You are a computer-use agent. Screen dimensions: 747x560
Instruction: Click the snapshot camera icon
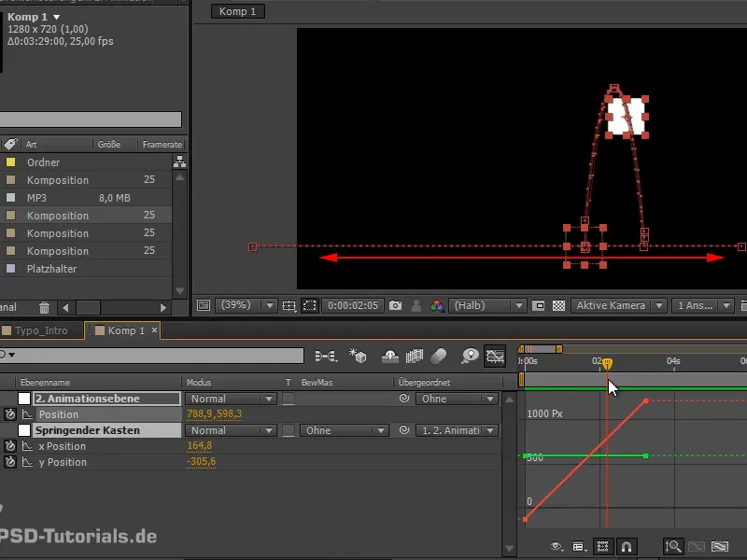point(396,305)
